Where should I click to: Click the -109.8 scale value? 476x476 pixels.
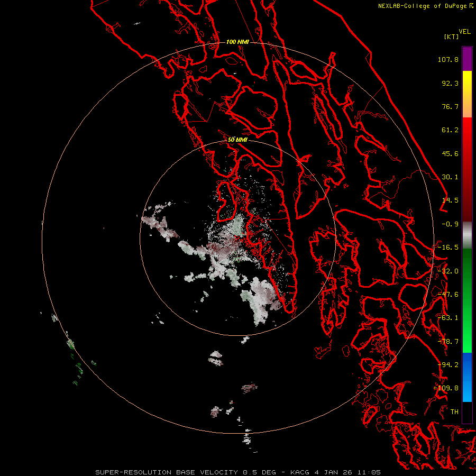tap(446, 388)
